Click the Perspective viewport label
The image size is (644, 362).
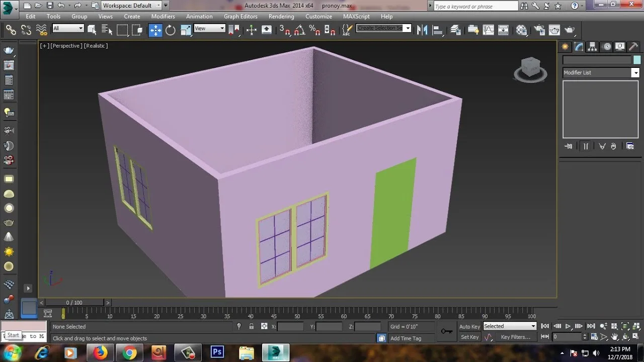coord(66,46)
